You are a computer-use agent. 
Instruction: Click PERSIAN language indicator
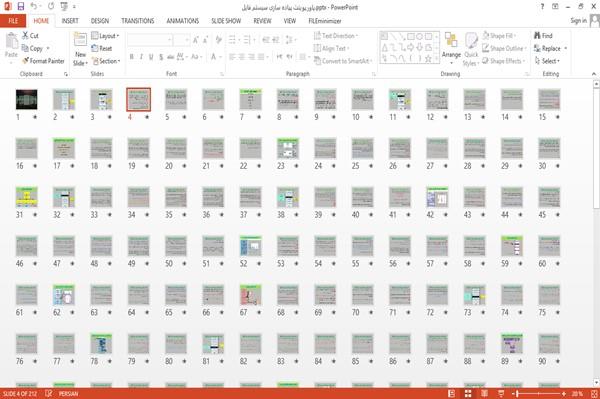pyautogui.click(x=68, y=394)
